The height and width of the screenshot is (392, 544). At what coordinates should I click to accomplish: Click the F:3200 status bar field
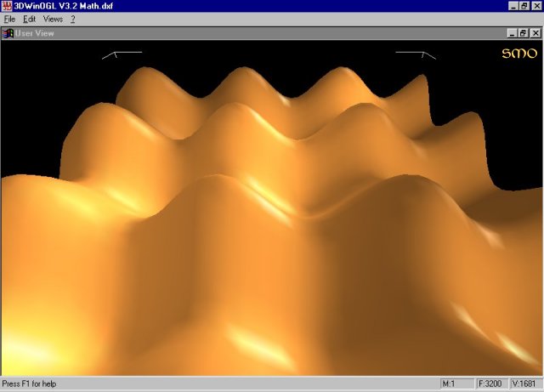point(492,383)
